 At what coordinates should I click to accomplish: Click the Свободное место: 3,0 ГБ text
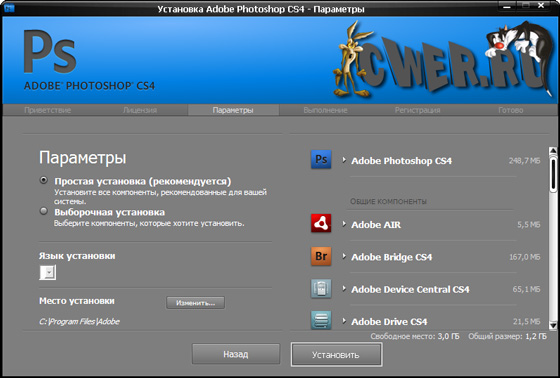pos(415,336)
